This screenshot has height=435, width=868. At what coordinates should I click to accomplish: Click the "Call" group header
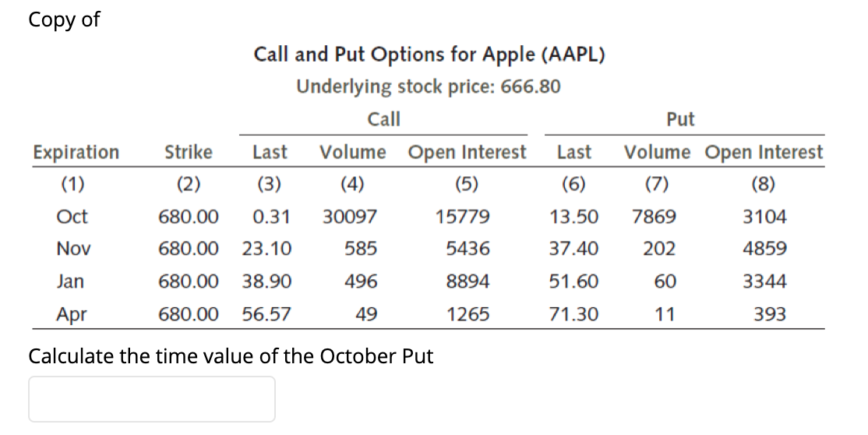pyautogui.click(x=383, y=119)
